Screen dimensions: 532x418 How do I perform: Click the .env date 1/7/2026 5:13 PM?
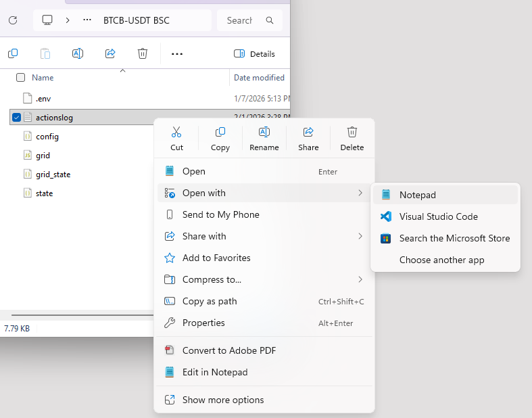(262, 99)
